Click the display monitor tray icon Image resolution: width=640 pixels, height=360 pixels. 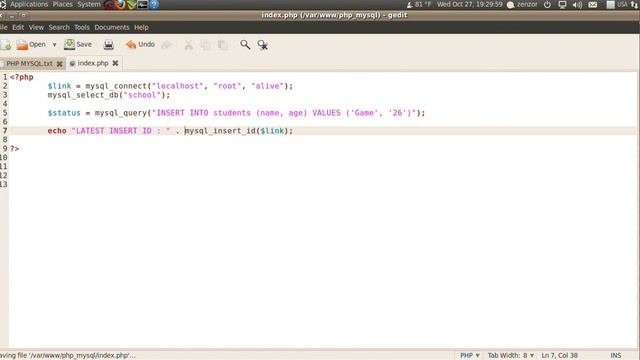point(562,5)
